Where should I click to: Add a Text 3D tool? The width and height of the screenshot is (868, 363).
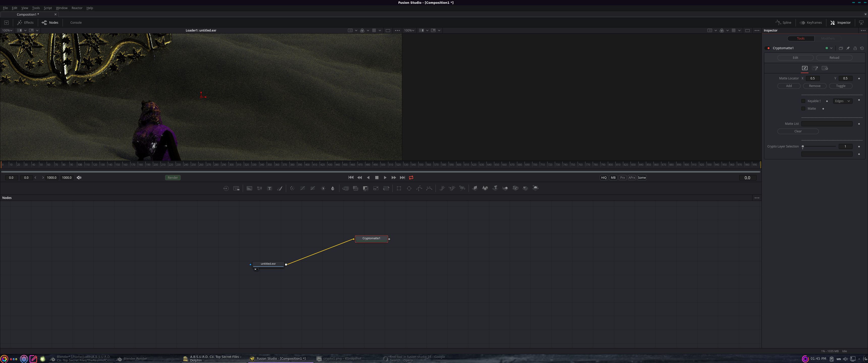coord(495,188)
